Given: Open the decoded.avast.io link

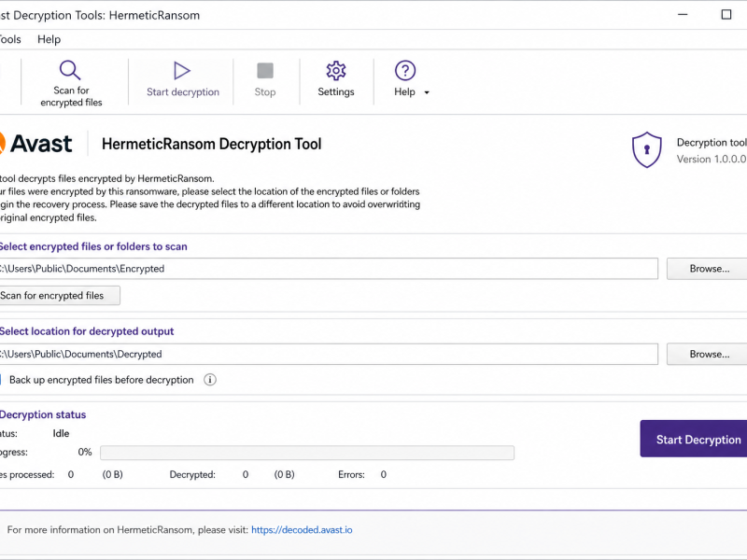Looking at the screenshot, I should 302,530.
